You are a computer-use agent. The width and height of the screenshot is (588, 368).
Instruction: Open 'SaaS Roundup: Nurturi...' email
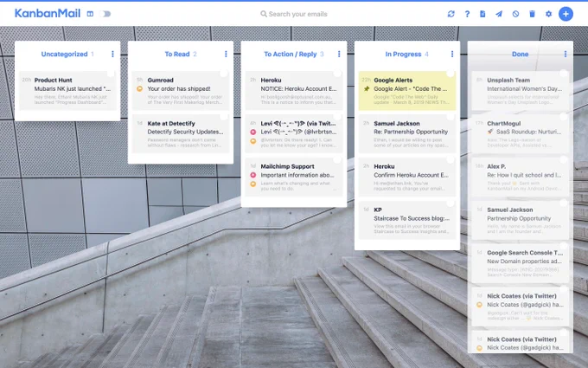[521, 133]
